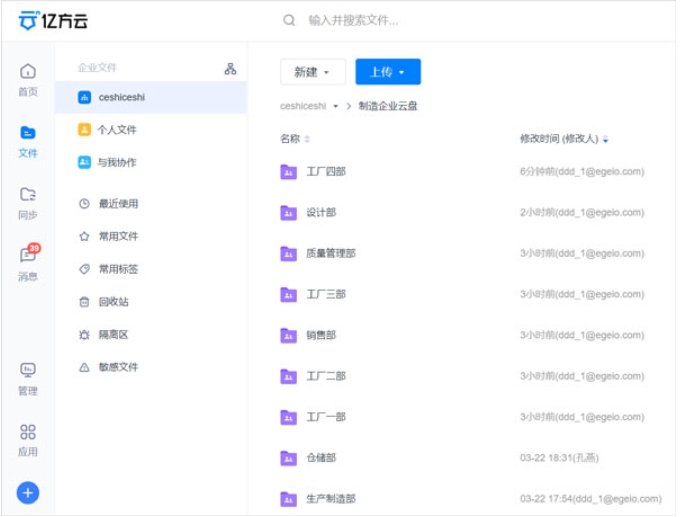Click the 隔离区 bug icon
The height and width of the screenshot is (517, 685).
pos(84,334)
